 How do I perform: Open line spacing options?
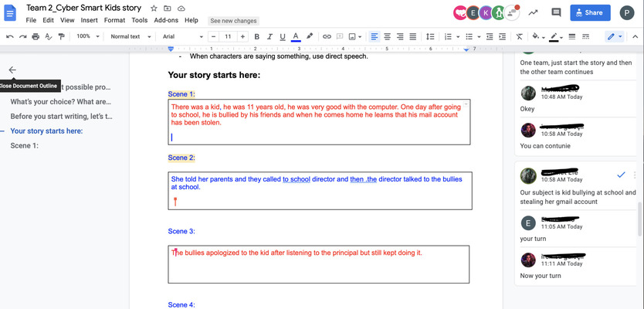[x=430, y=36]
